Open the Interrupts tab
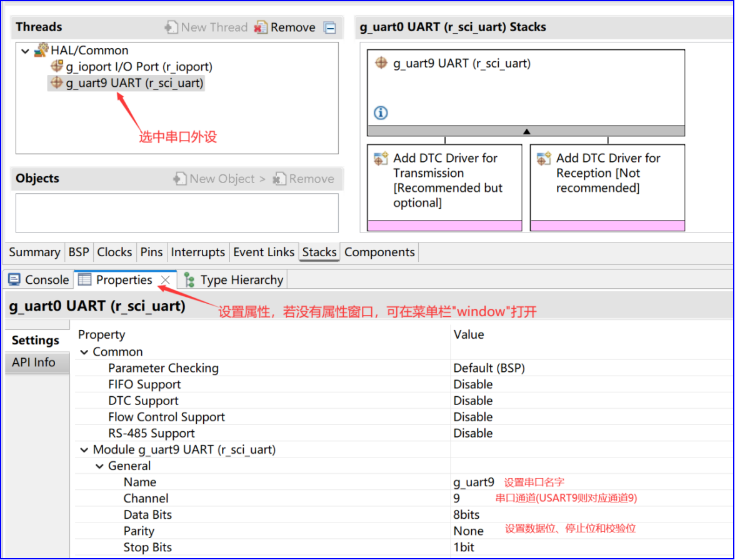 (x=197, y=252)
